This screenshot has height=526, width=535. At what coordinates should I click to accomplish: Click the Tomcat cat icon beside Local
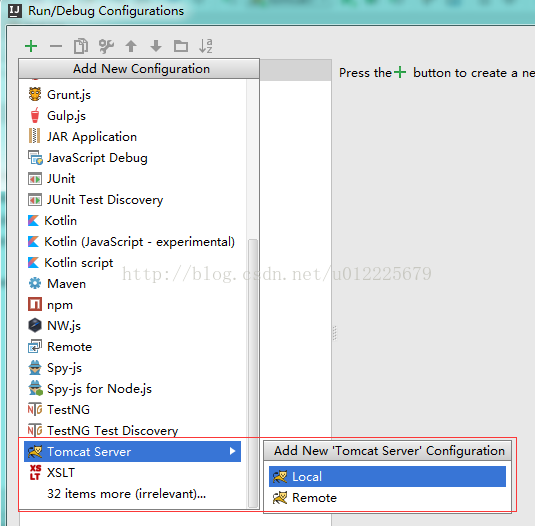(x=280, y=477)
